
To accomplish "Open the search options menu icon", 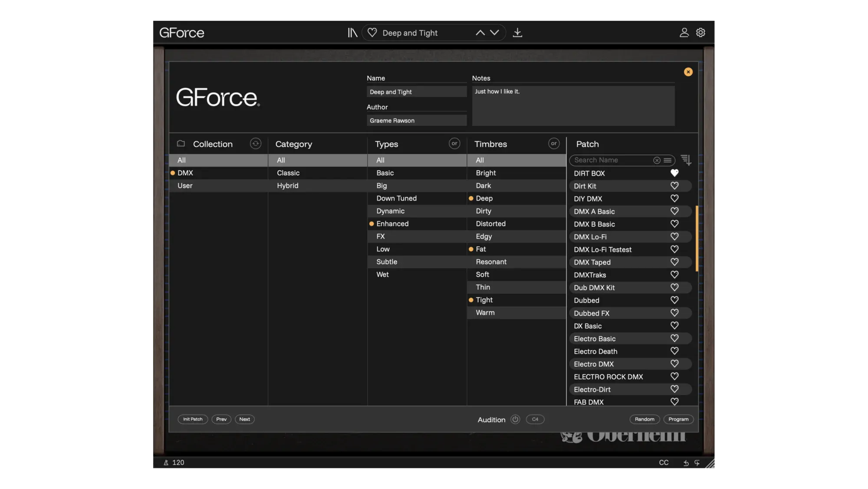I will [x=667, y=160].
